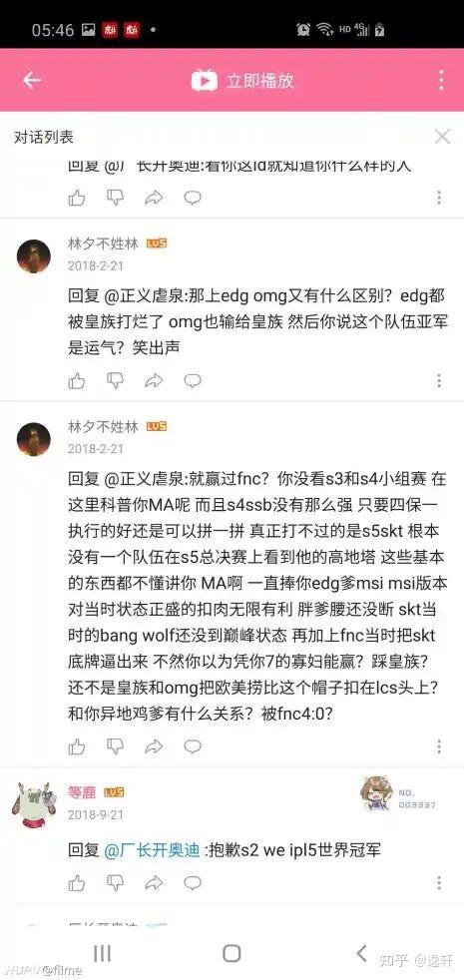Open the 等鹿 username profile
The width and height of the screenshot is (464, 980).
81,791
